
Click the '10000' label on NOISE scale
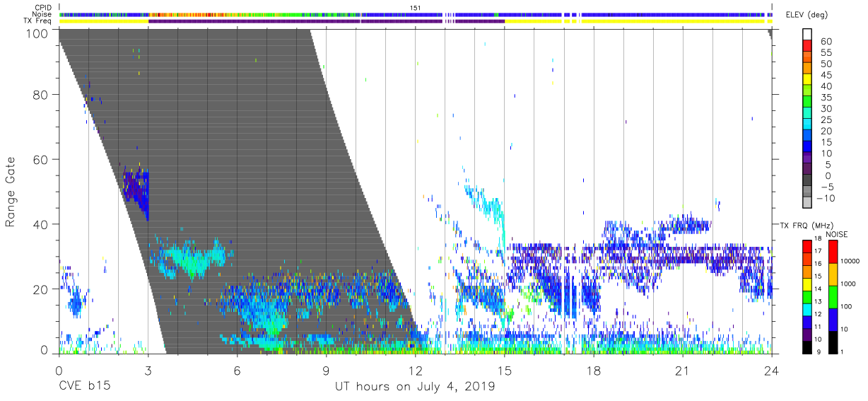(x=849, y=262)
